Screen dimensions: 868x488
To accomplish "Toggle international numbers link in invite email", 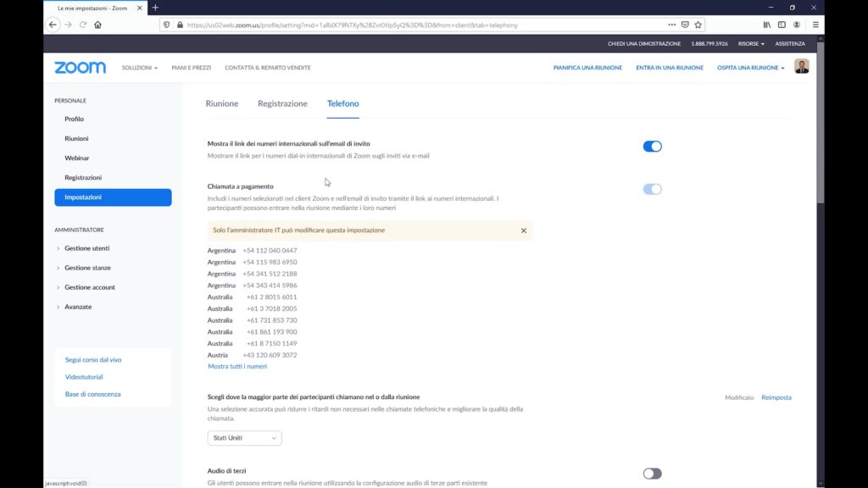I will [652, 147].
